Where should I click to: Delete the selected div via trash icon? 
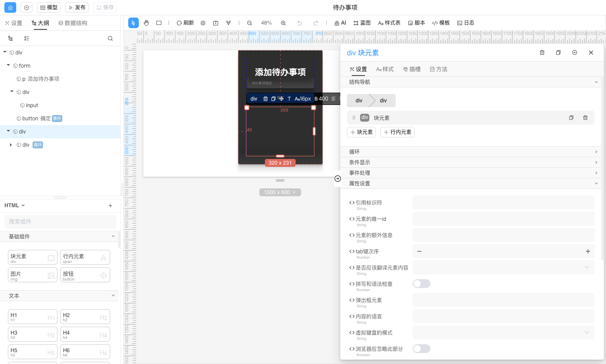click(x=542, y=52)
